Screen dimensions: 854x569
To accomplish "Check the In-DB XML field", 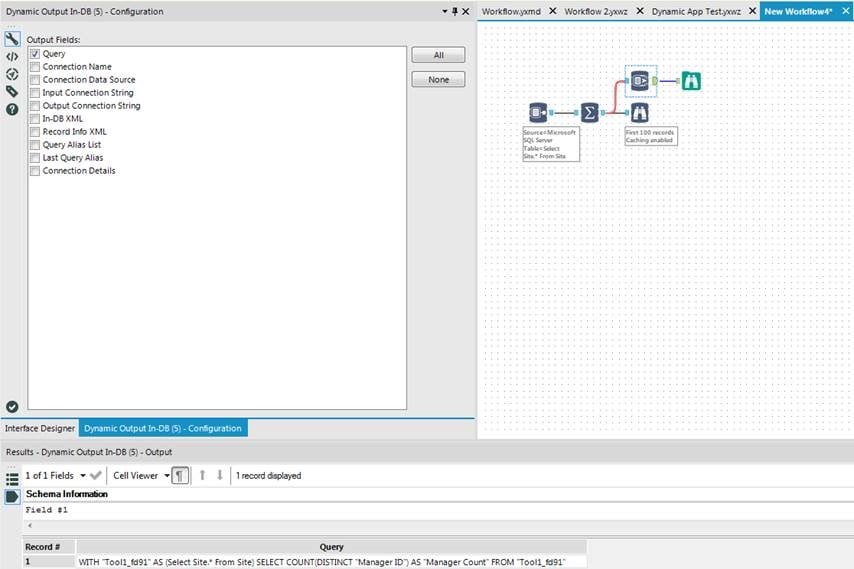I will pos(35,119).
